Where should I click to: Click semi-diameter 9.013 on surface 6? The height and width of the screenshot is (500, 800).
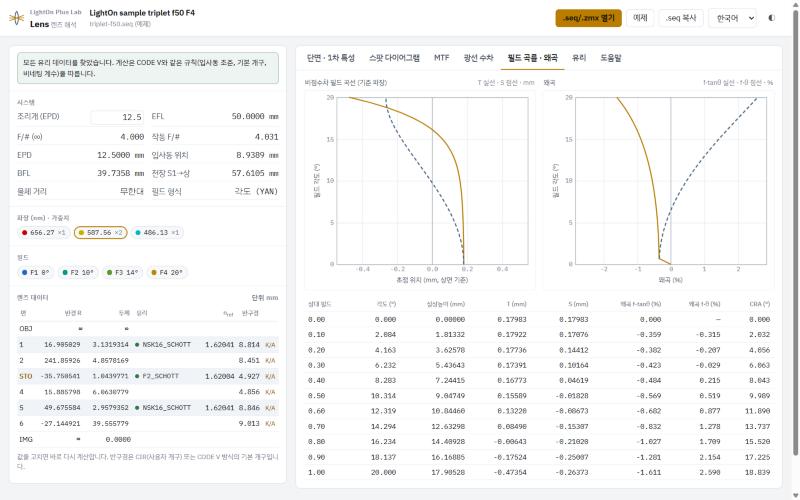click(x=249, y=424)
